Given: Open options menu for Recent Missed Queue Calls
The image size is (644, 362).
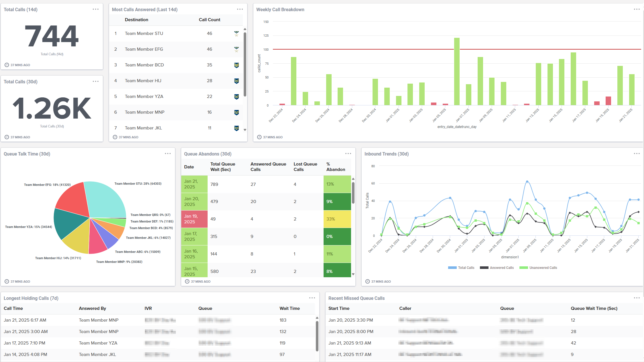Looking at the screenshot, I should point(637,298).
